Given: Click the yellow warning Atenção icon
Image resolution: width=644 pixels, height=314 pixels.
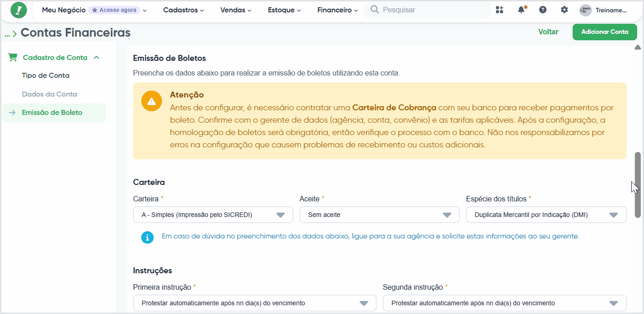Looking at the screenshot, I should click(151, 101).
